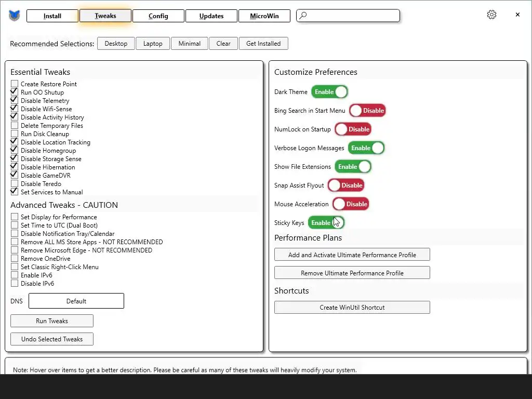This screenshot has height=399, width=532.
Task: Check Set Display for Performance
Action: coord(14,217)
